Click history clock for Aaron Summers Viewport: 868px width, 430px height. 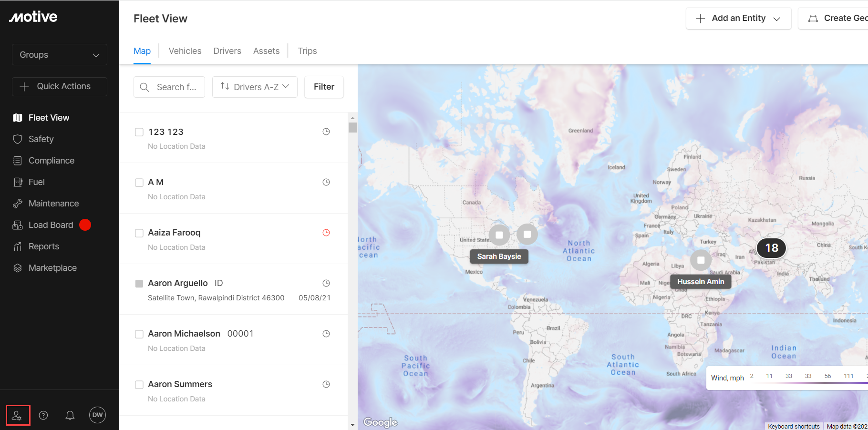326,384
